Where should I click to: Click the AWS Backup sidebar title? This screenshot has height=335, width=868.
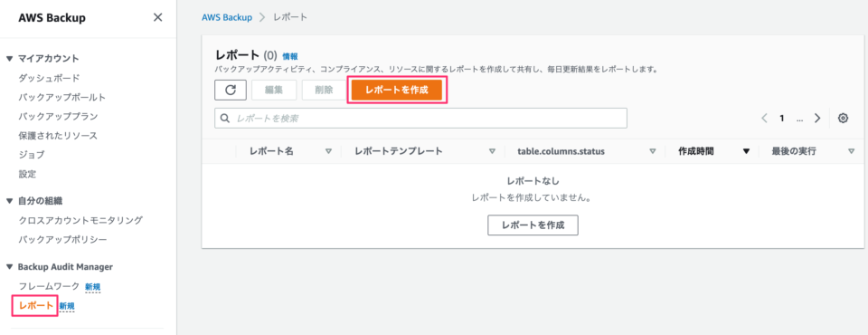(x=52, y=18)
